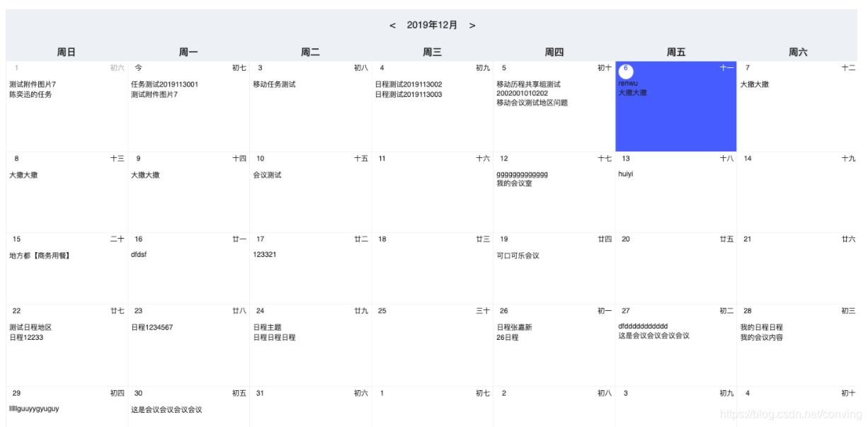This screenshot has width=868, height=427.
Task: Open event 日程日程日程
Action: (x=274, y=338)
